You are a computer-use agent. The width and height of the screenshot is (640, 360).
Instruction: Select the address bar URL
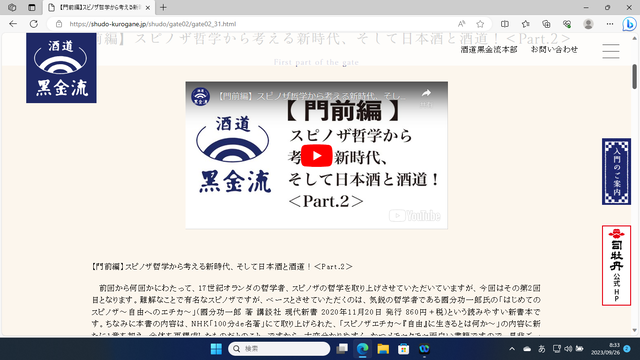click(153, 24)
